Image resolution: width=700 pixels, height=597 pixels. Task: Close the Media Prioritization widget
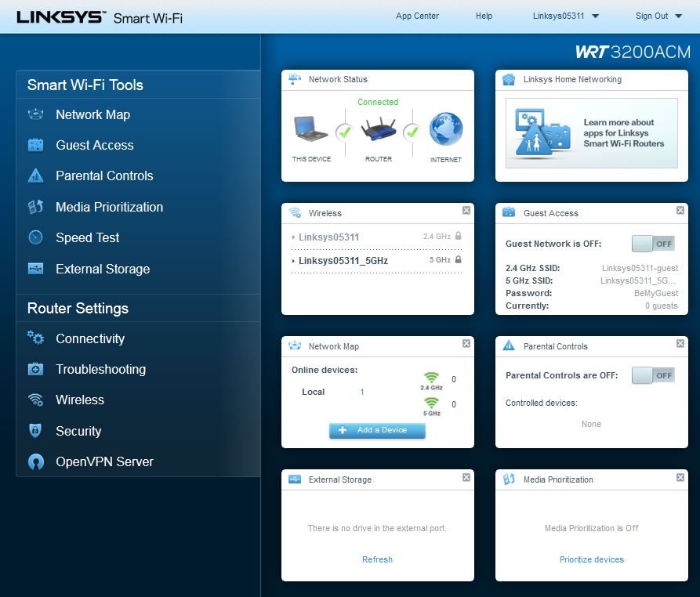coord(680,477)
